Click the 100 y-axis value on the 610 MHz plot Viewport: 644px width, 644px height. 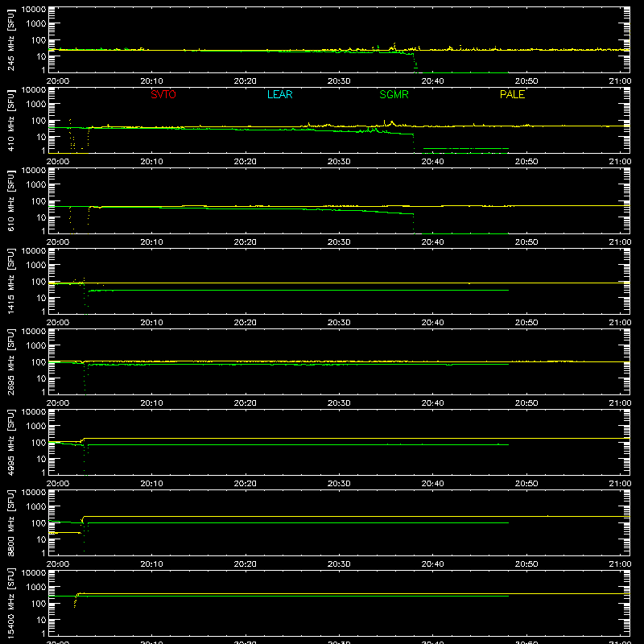pyautogui.click(x=39, y=200)
